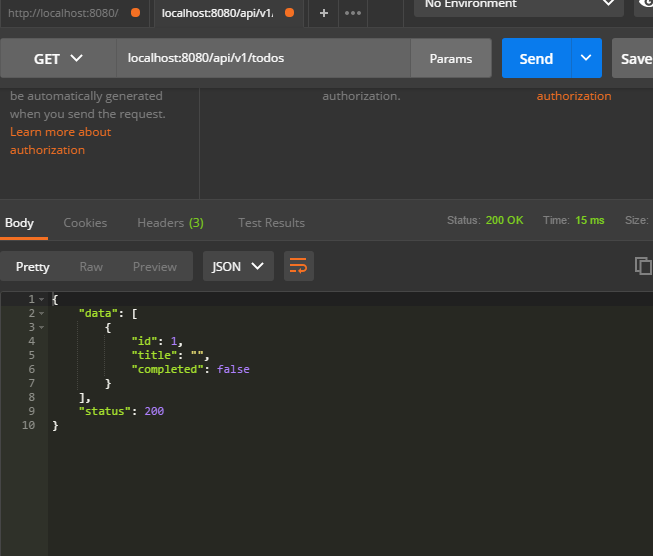Select the Raw response view
Image resolution: width=653 pixels, height=556 pixels.
tap(91, 267)
